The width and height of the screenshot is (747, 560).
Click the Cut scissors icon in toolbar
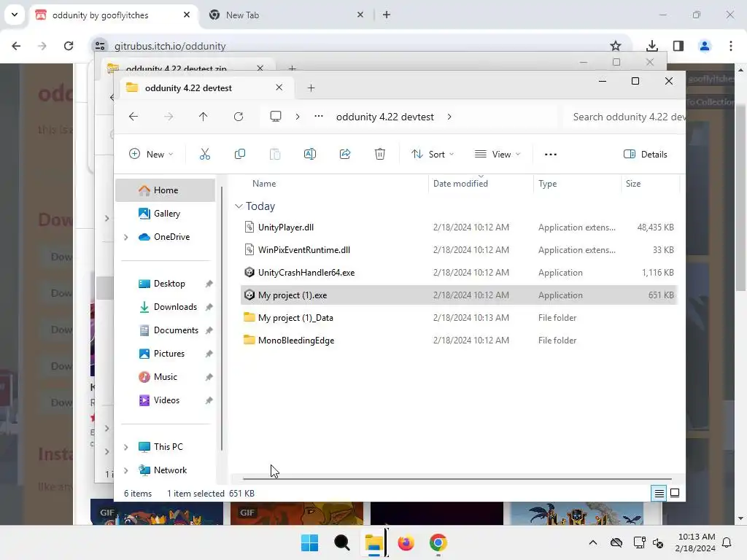pos(205,155)
